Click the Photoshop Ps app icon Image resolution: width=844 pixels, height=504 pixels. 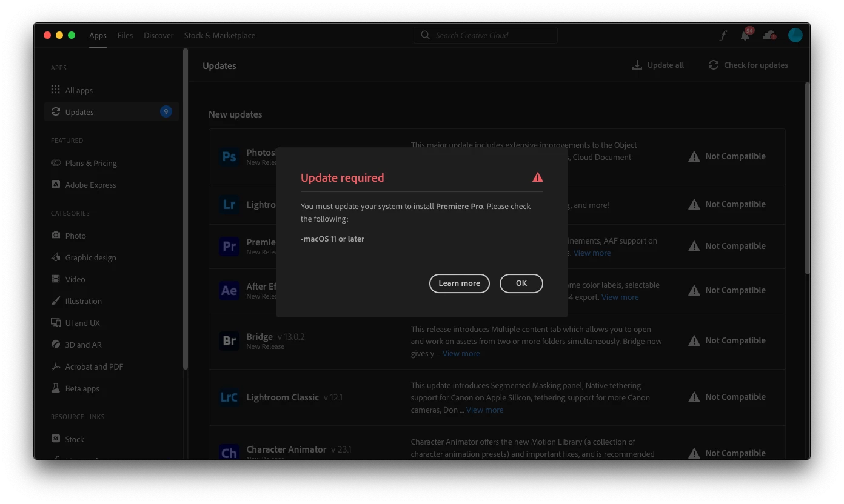pyautogui.click(x=229, y=157)
